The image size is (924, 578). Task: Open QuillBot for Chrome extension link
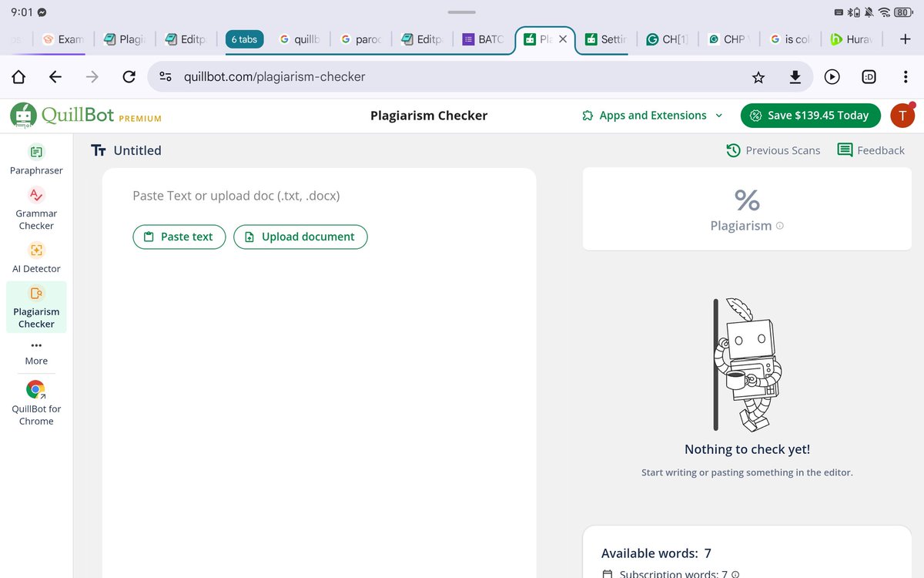click(36, 403)
